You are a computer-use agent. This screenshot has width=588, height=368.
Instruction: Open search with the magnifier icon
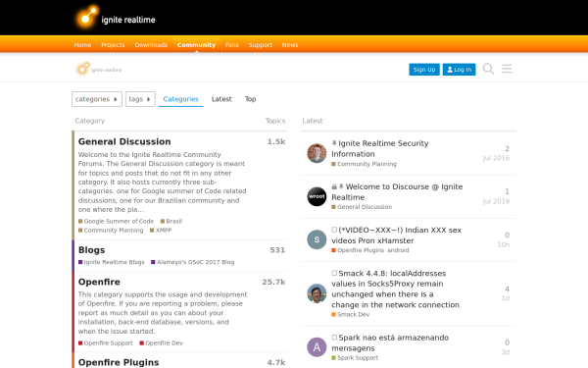pos(488,69)
